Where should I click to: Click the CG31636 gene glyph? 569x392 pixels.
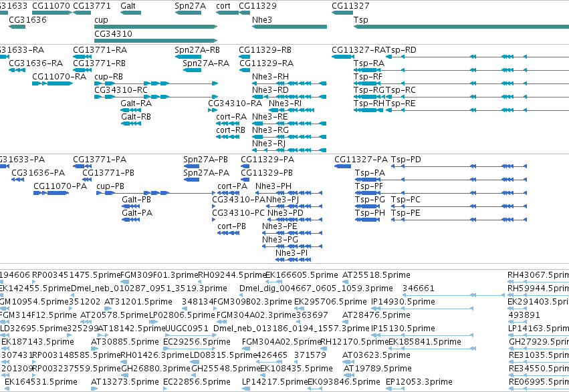point(17,27)
